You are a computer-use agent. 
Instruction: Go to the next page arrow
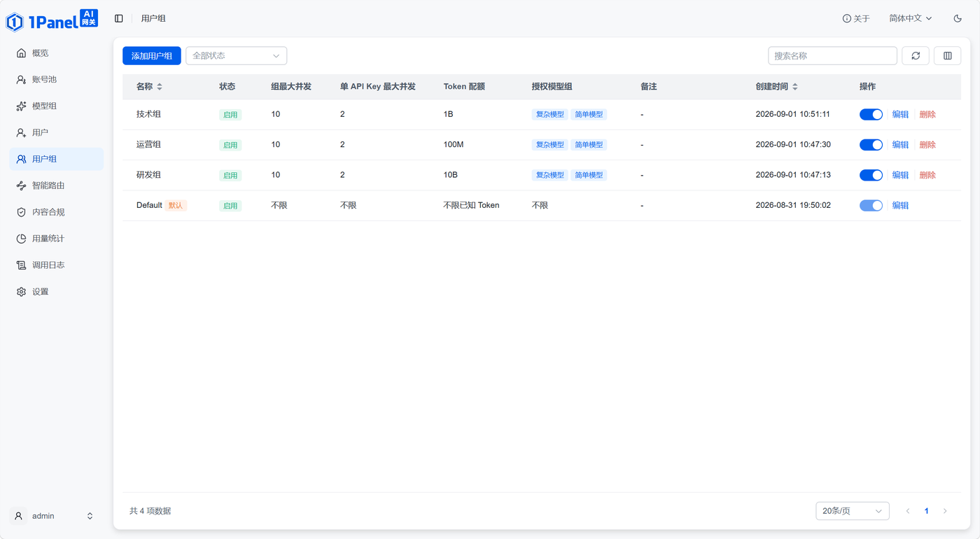click(945, 511)
